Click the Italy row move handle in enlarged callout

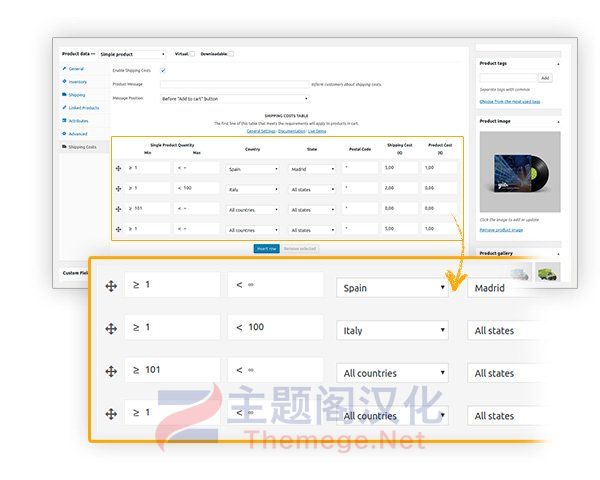coord(111,328)
